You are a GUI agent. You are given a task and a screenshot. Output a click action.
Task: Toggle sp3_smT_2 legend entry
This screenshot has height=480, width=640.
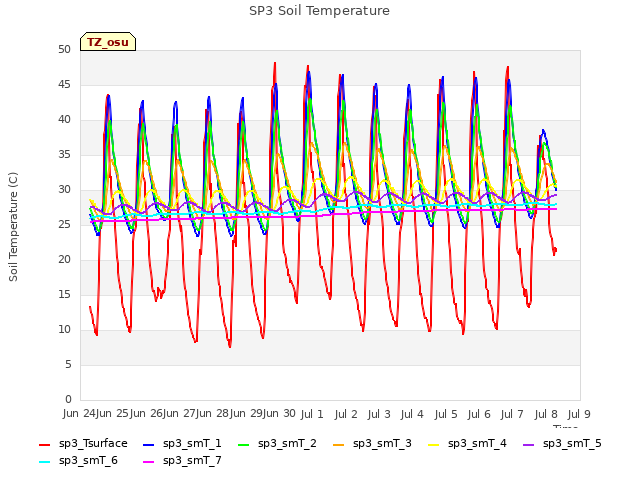tap(277, 443)
